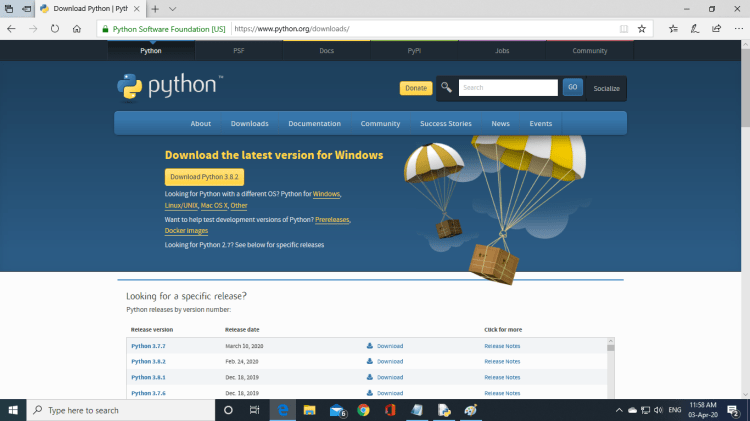Open the Windows Start menu
Screen dimensions: 750x421
(13, 410)
